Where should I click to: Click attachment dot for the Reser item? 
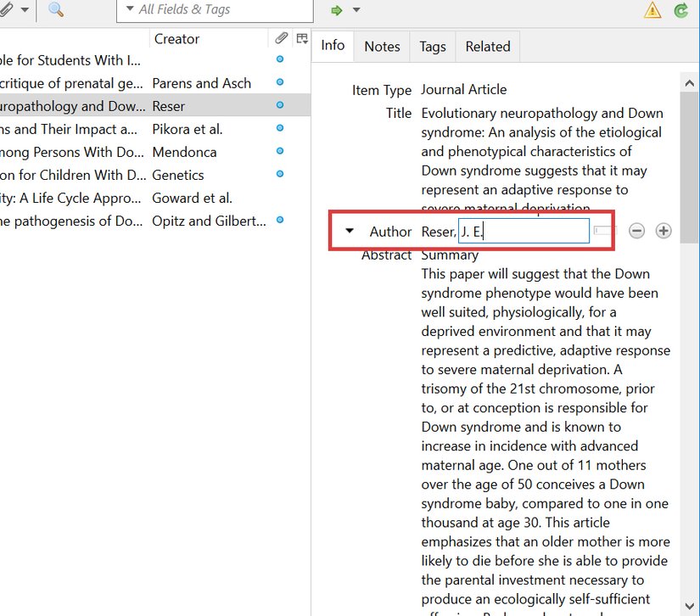pyautogui.click(x=280, y=105)
